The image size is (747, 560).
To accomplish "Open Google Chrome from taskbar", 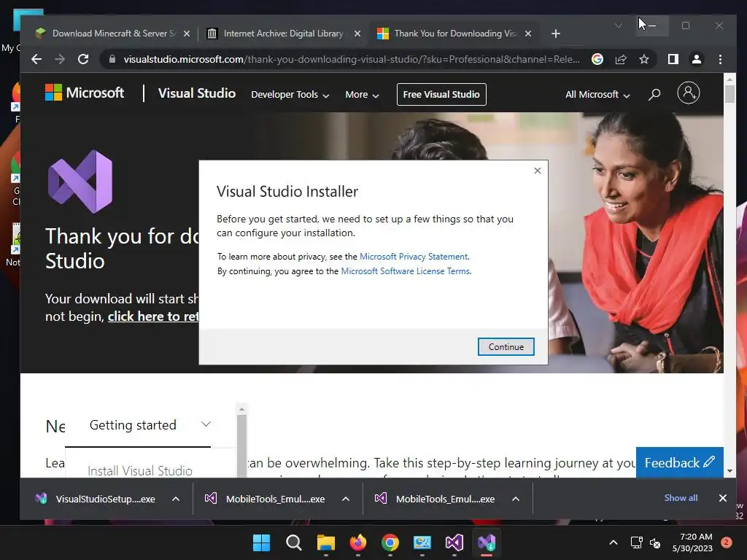I will 390,542.
